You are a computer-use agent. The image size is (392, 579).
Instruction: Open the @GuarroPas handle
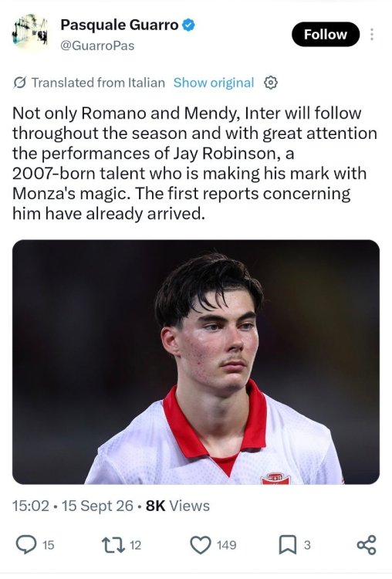tap(97, 46)
